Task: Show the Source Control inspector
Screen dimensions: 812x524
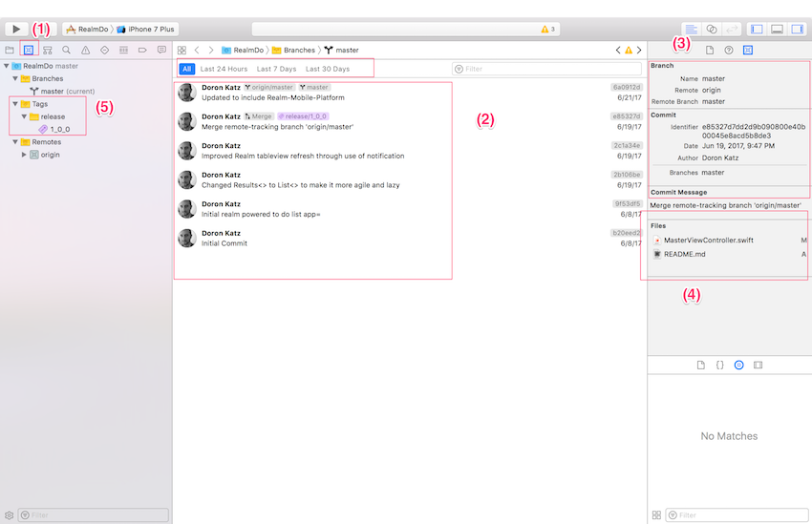Action: 748,51
